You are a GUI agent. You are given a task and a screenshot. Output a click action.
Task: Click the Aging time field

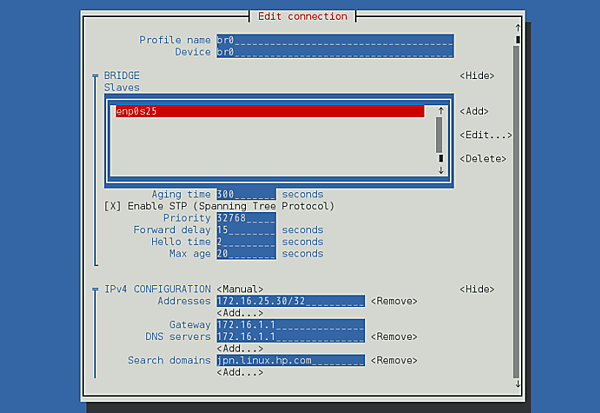245,194
